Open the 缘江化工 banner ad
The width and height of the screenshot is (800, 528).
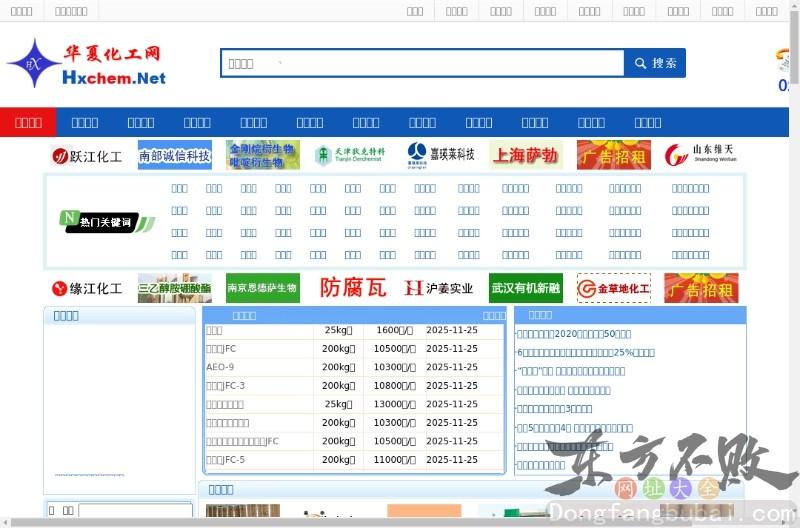(x=87, y=288)
